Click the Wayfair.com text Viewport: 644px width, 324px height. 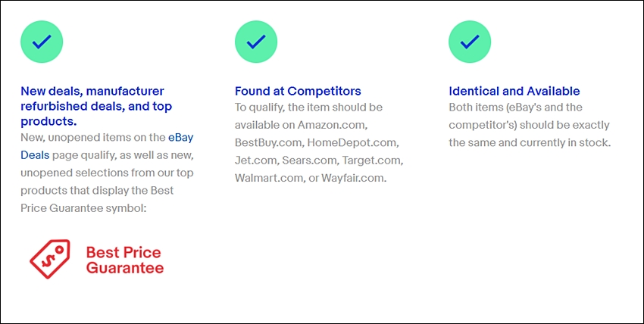point(354,179)
